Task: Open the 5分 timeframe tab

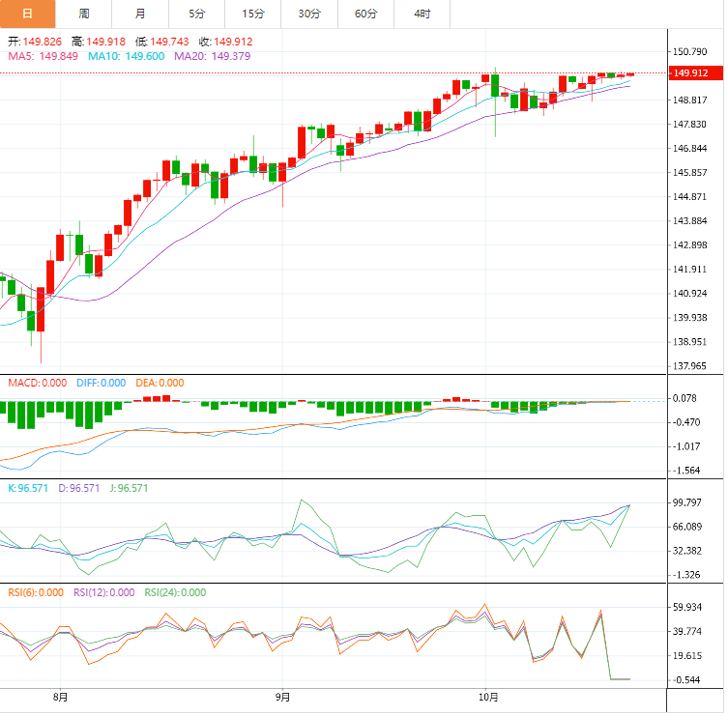Action: (197, 14)
